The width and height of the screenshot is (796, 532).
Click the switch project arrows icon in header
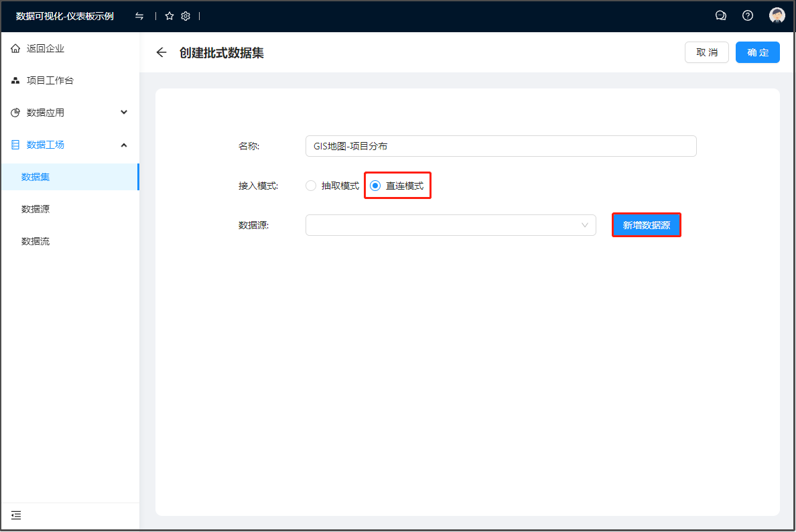[x=139, y=16]
